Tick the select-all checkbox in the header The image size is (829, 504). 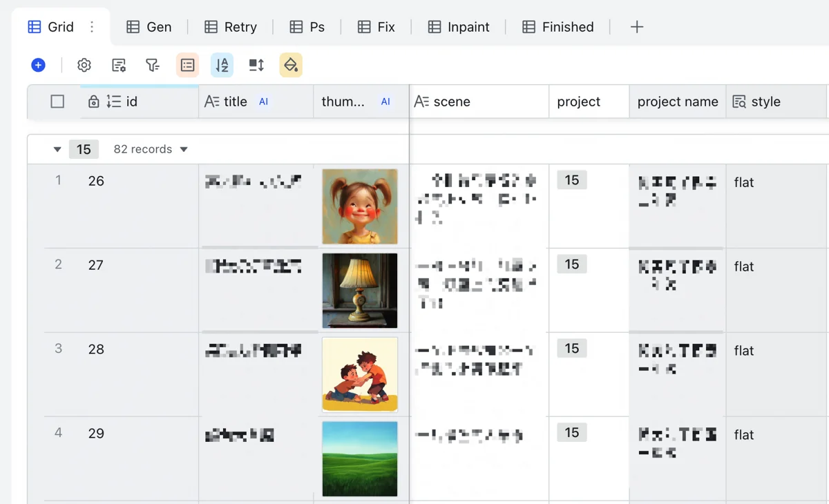coord(57,101)
